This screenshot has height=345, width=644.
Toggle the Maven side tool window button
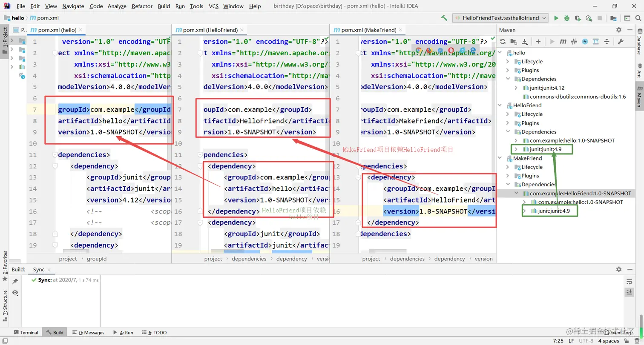(639, 96)
